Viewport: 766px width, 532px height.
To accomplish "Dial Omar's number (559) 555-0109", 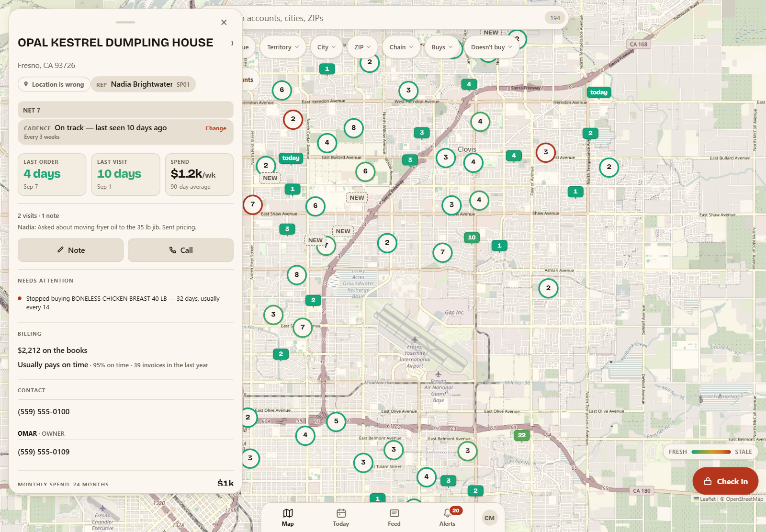I will pyautogui.click(x=44, y=452).
